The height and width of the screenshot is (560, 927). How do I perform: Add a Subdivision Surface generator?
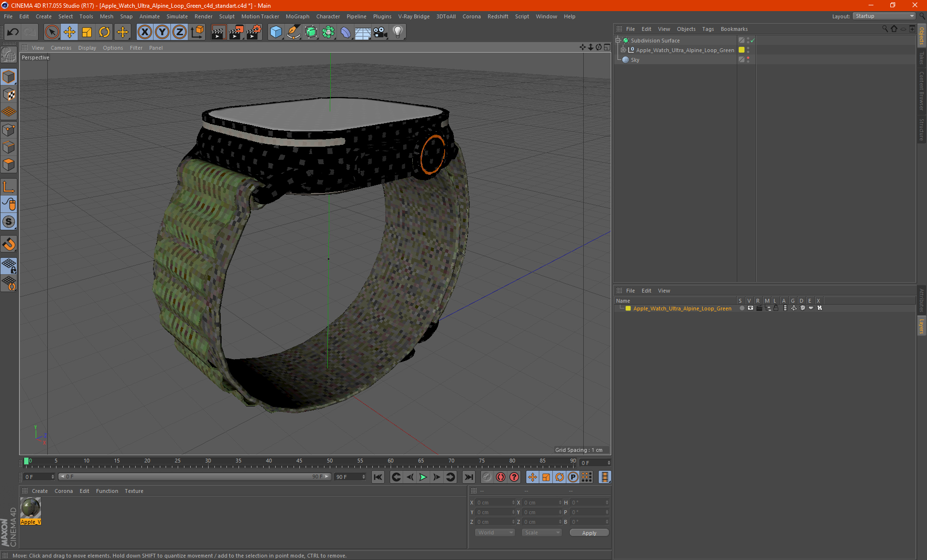pyautogui.click(x=311, y=32)
